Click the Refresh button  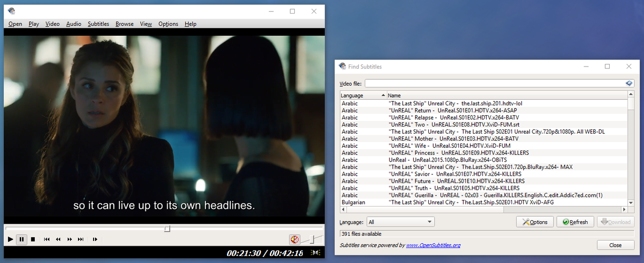click(575, 222)
